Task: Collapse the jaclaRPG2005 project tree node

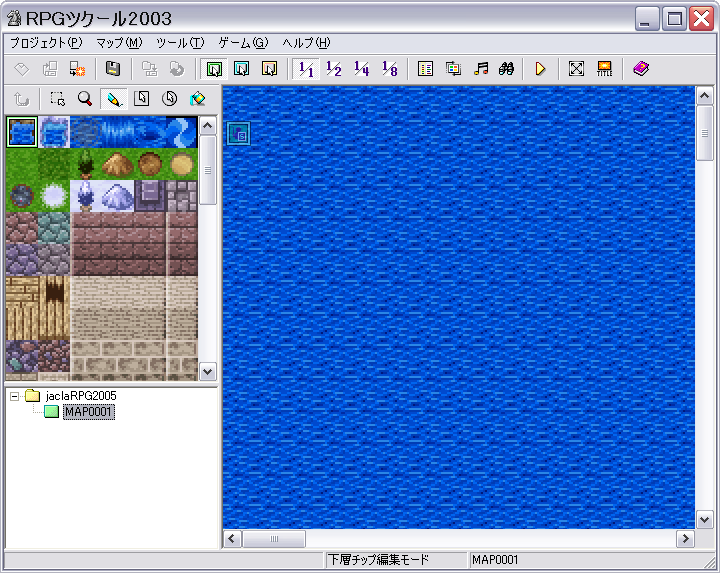Action: tap(15, 396)
